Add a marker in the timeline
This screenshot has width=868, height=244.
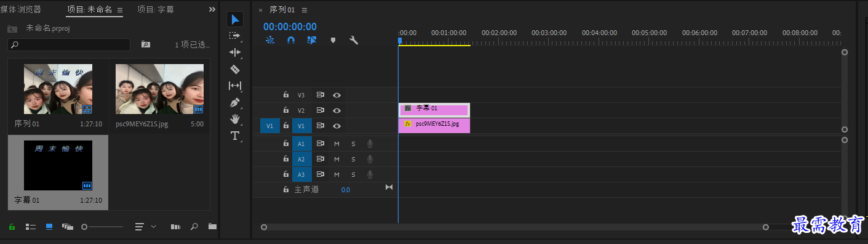(333, 40)
